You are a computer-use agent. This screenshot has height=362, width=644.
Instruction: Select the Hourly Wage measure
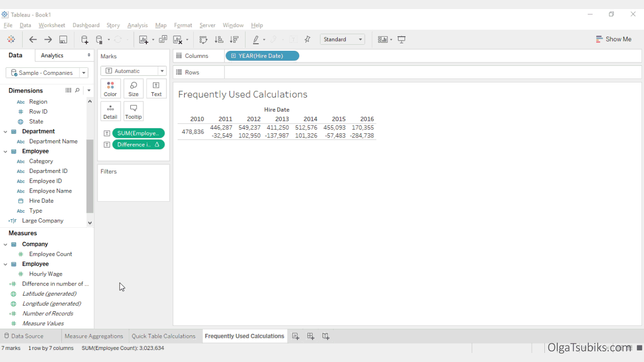click(46, 274)
